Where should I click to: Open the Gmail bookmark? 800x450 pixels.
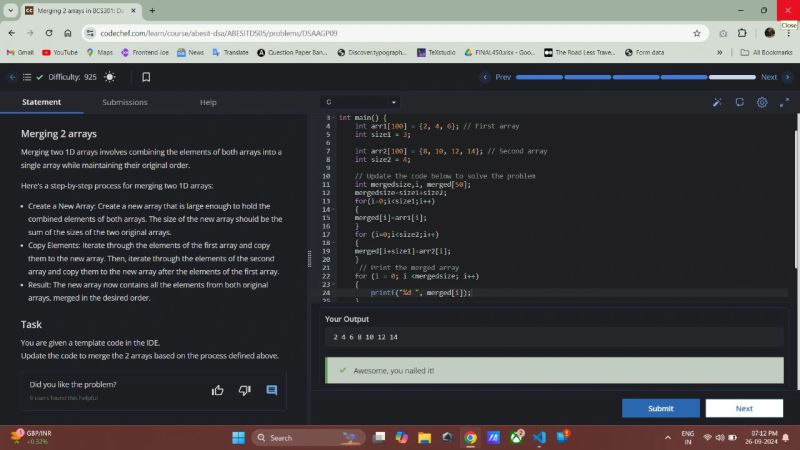[20, 53]
